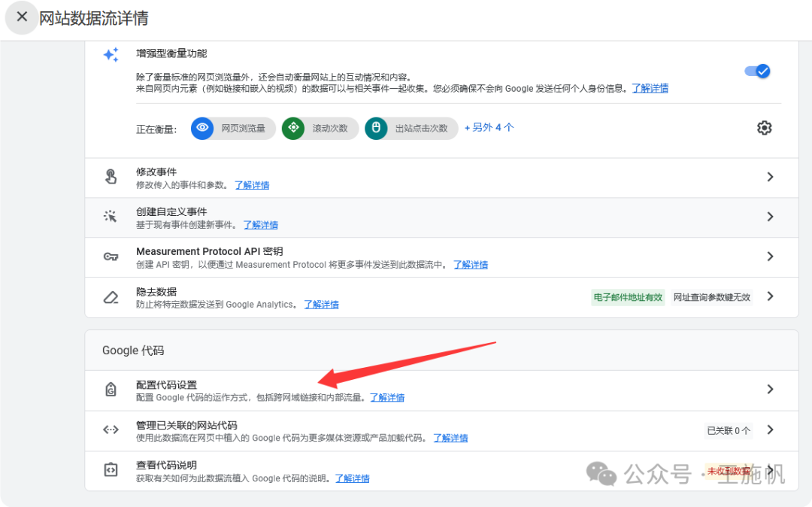Click the Google 代码 section heading
This screenshot has height=507, width=812.
(x=133, y=351)
